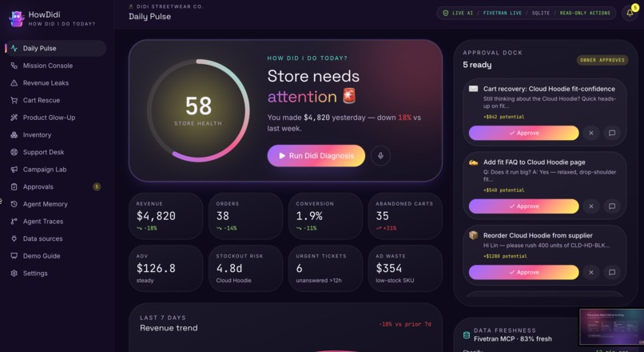The height and width of the screenshot is (352, 644).
Task: Dismiss the Reorder Cloud Hoodie suggestion
Action: 591,272
